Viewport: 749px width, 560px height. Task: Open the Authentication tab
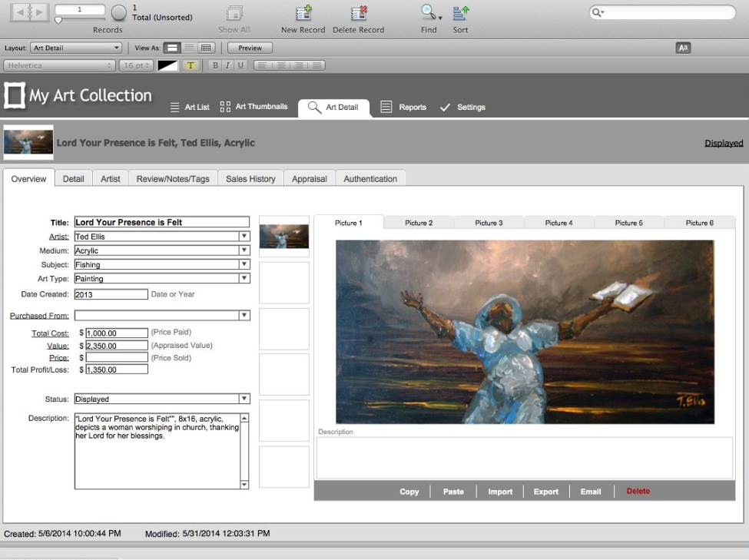pos(370,179)
